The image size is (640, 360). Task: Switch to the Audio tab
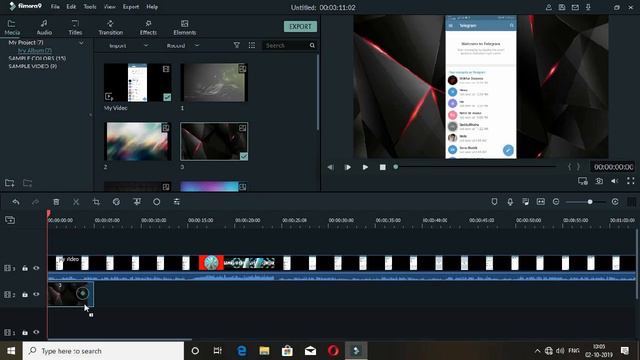44,27
